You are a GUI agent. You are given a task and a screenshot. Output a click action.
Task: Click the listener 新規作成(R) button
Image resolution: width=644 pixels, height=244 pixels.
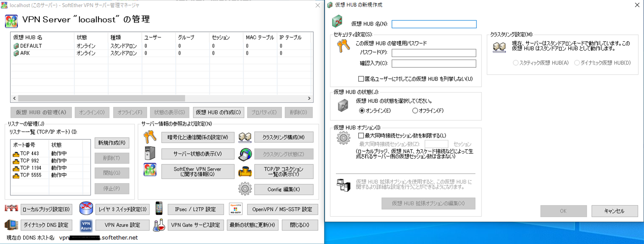click(112, 143)
